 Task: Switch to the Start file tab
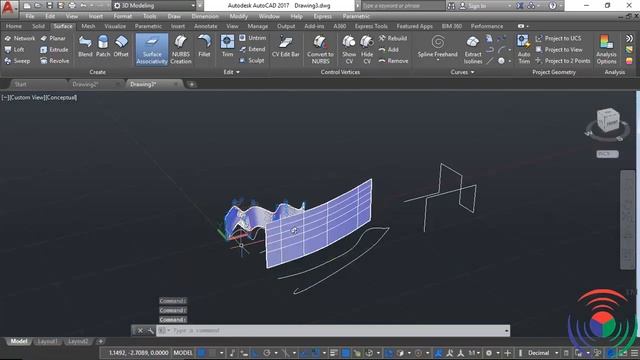(20, 84)
